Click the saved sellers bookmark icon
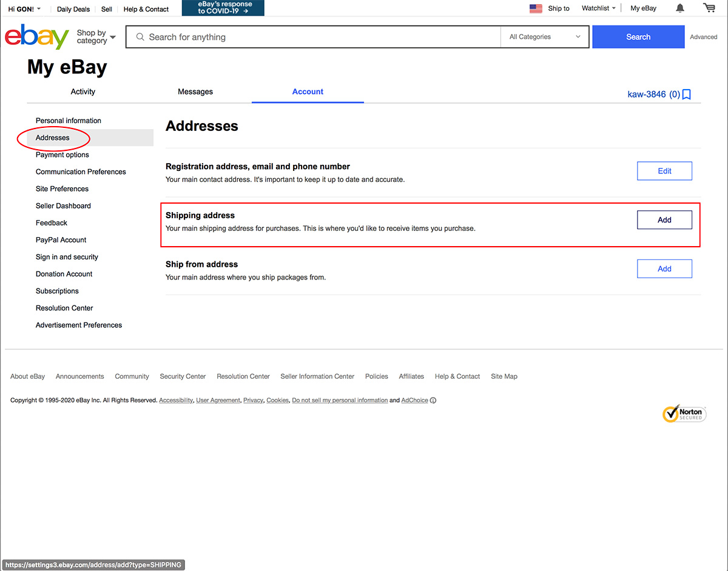 pos(687,95)
